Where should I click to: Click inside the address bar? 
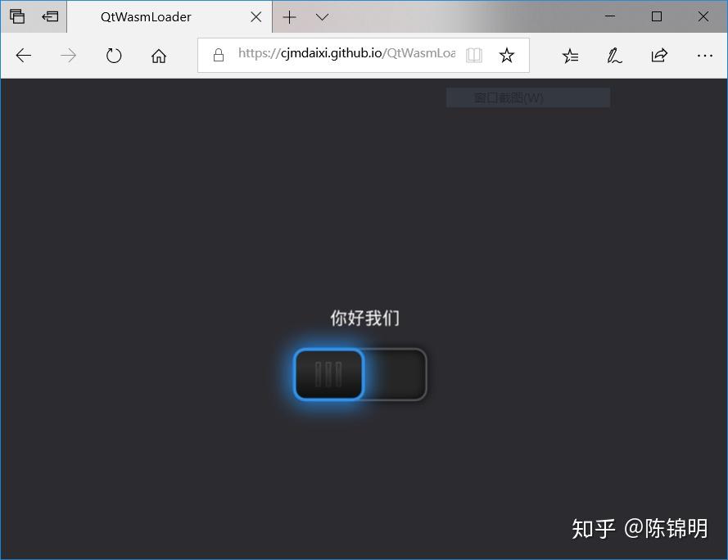pyautogui.click(x=344, y=54)
